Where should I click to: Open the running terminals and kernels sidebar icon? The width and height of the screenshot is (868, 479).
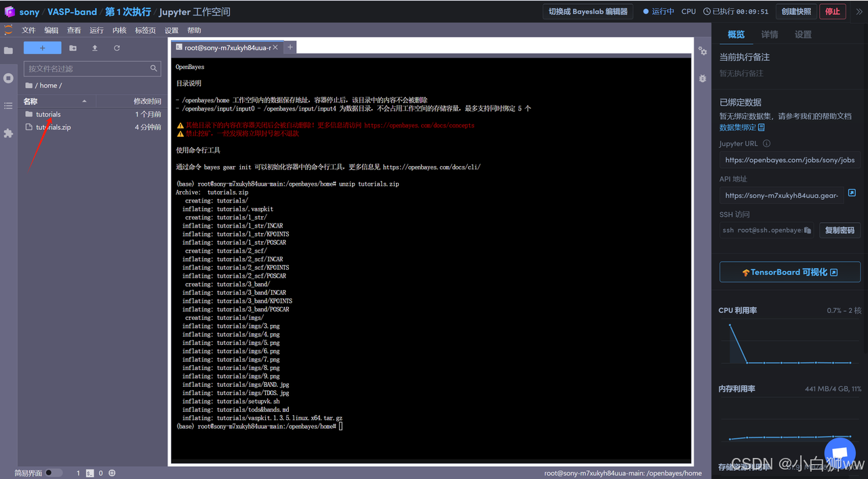(x=8, y=78)
